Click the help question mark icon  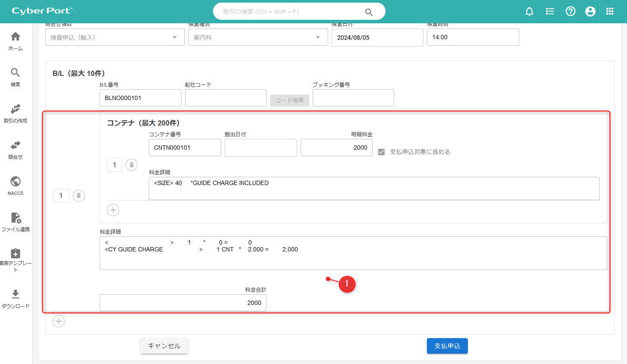pos(571,12)
